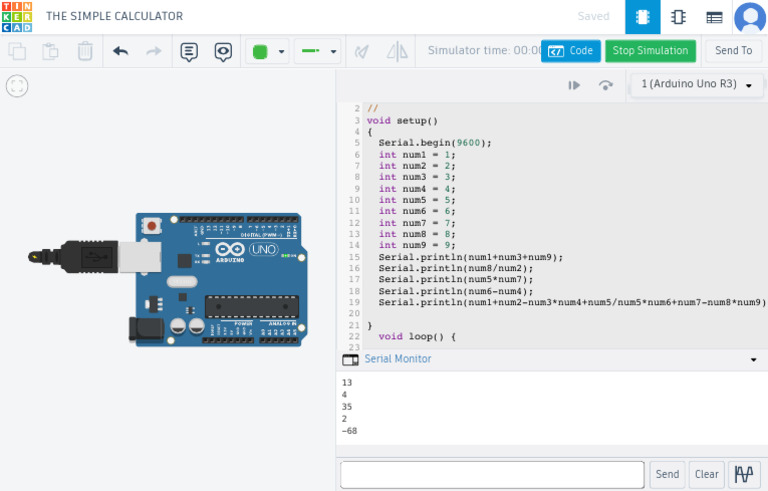This screenshot has width=768, height=491.
Task: Clear the serial monitor output
Action: 706,474
